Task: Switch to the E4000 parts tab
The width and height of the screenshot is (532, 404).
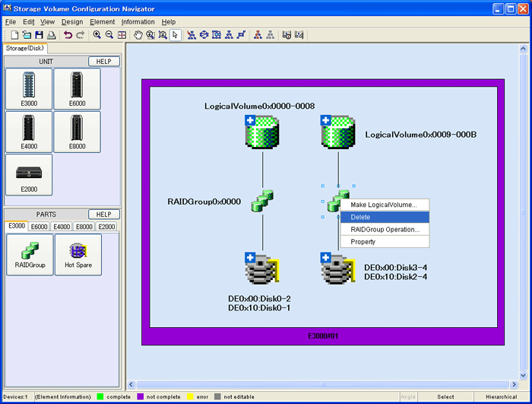Action: [x=62, y=227]
